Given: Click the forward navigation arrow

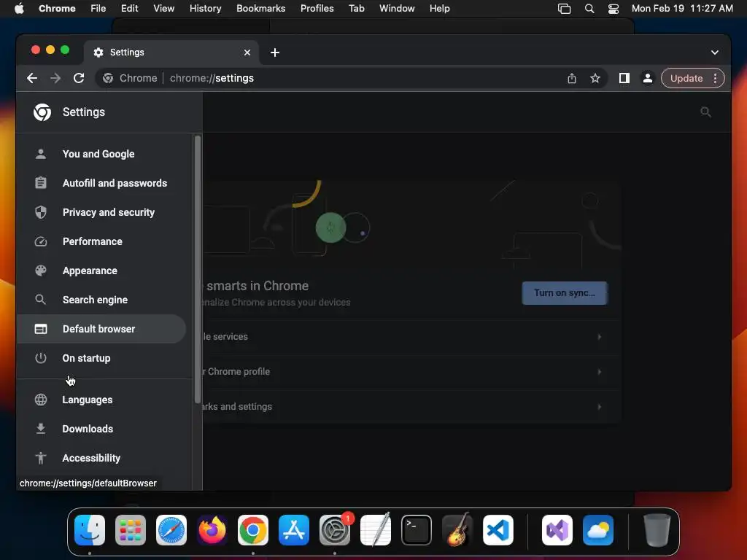Looking at the screenshot, I should [x=55, y=78].
